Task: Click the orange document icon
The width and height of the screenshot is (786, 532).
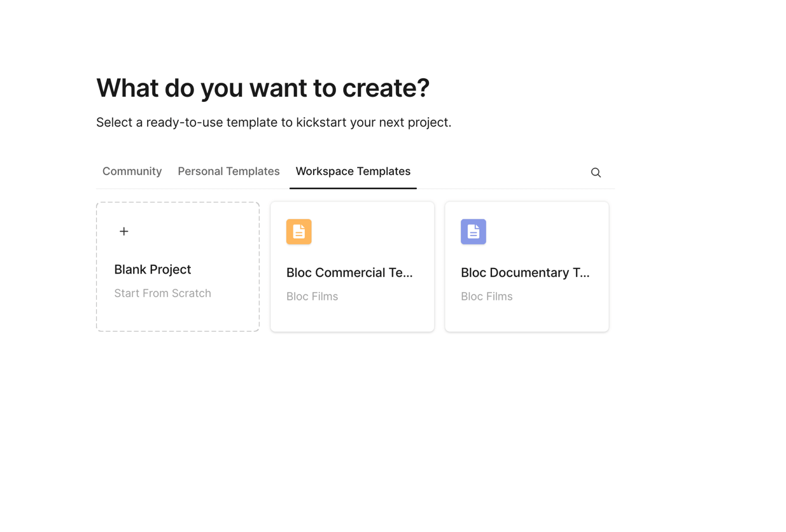Action: tap(298, 232)
